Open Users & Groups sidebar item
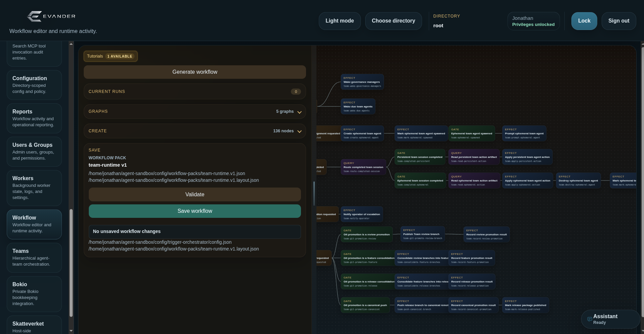Image resolution: width=644 pixels, height=334 pixels. click(x=34, y=152)
